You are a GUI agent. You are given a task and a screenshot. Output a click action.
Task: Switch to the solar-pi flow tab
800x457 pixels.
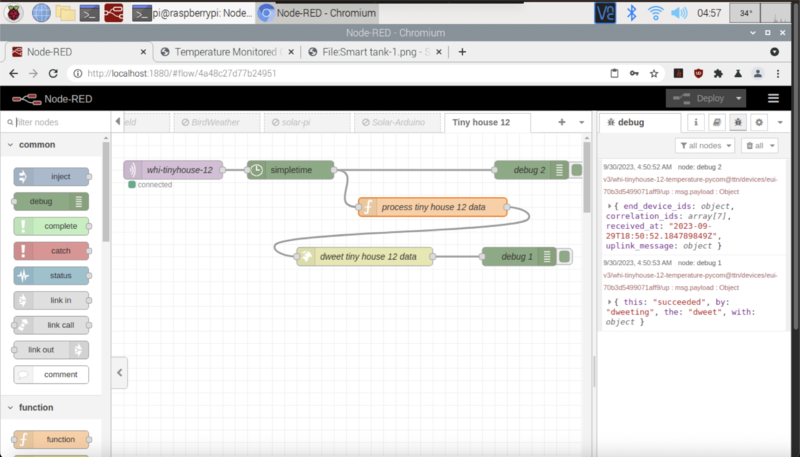click(x=308, y=122)
